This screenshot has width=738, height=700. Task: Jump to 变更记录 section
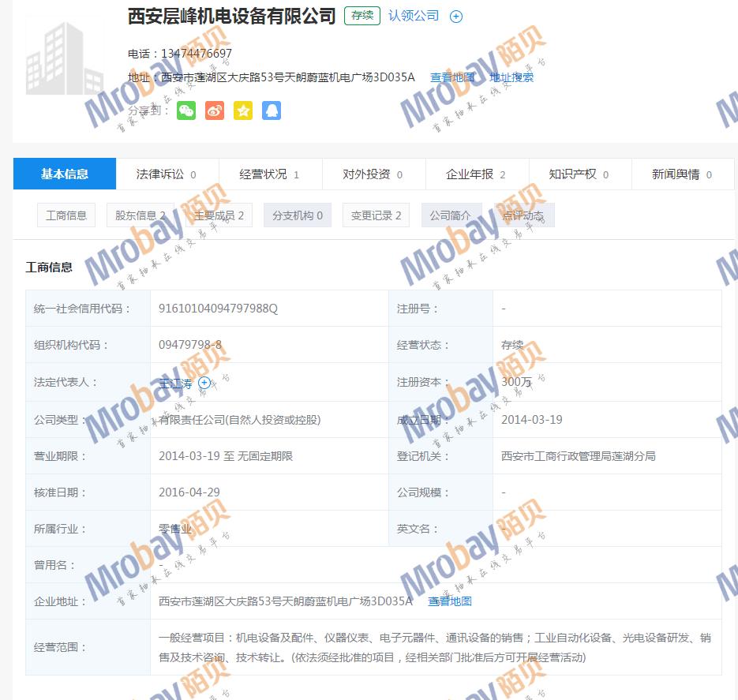click(x=376, y=215)
